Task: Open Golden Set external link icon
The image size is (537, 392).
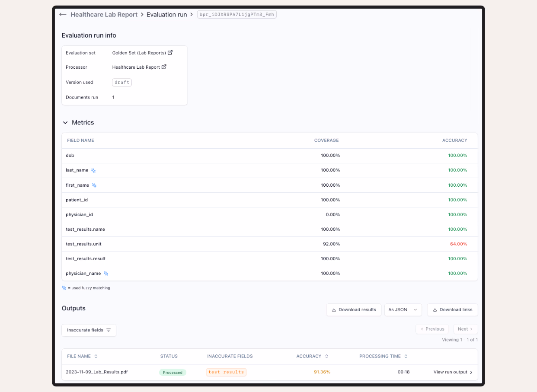Action: tap(170, 53)
